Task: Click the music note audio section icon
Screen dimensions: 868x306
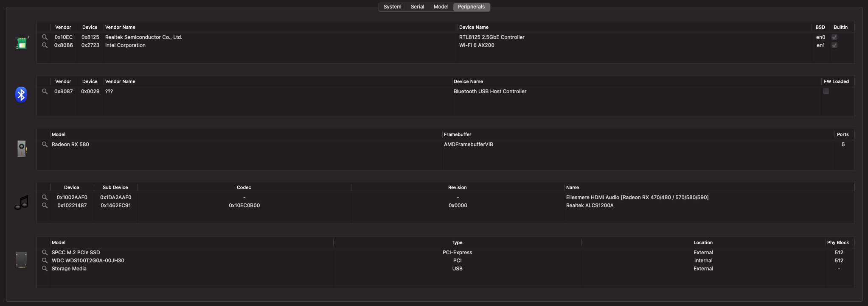Action: click(x=21, y=203)
